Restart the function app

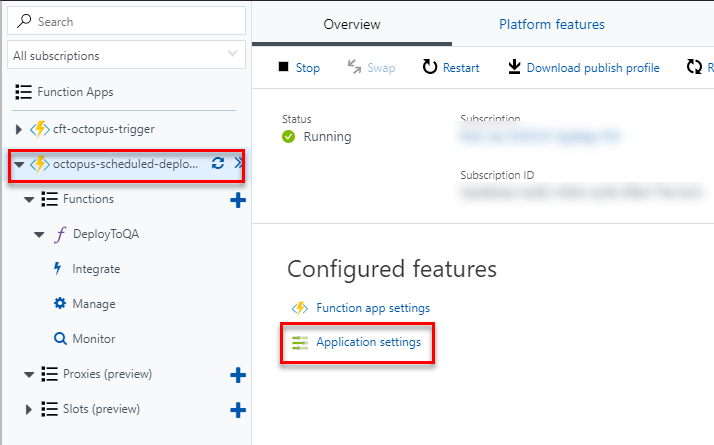pyautogui.click(x=461, y=68)
